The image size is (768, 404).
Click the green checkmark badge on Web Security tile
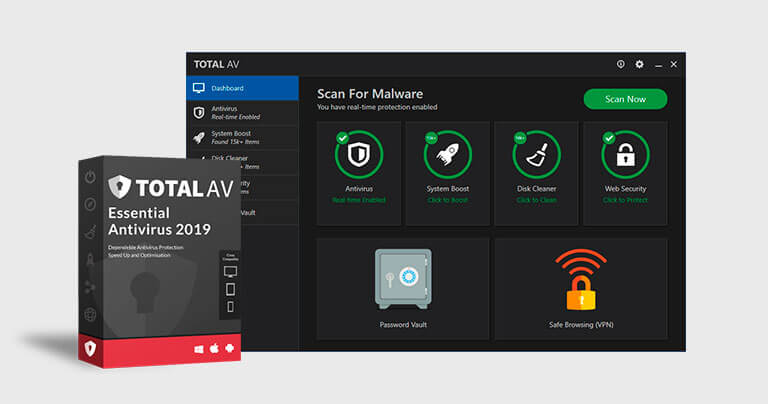click(x=609, y=138)
